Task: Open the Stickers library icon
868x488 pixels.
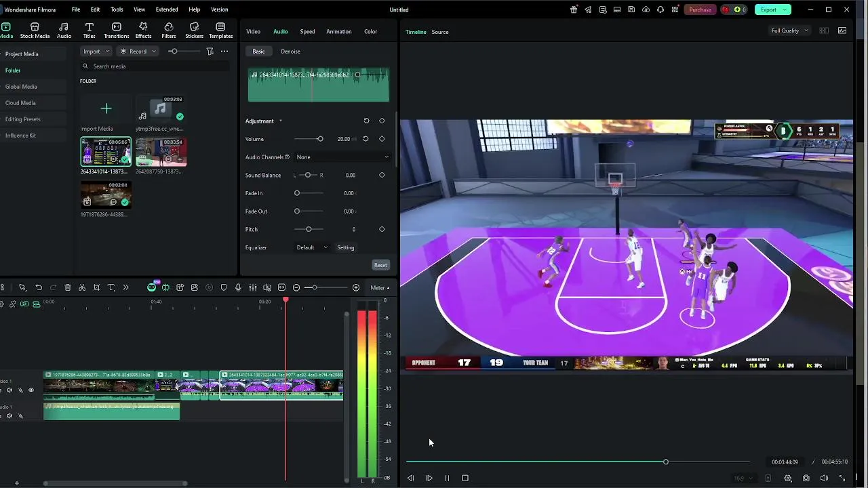Action: tap(194, 30)
